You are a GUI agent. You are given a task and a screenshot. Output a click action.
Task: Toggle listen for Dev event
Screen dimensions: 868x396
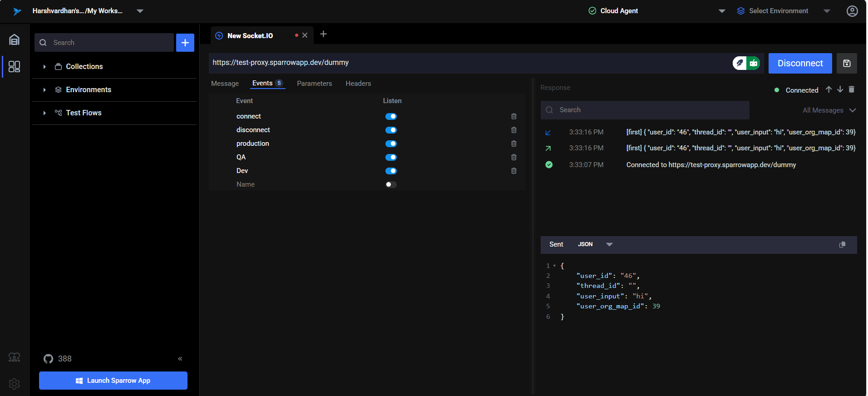coord(391,171)
